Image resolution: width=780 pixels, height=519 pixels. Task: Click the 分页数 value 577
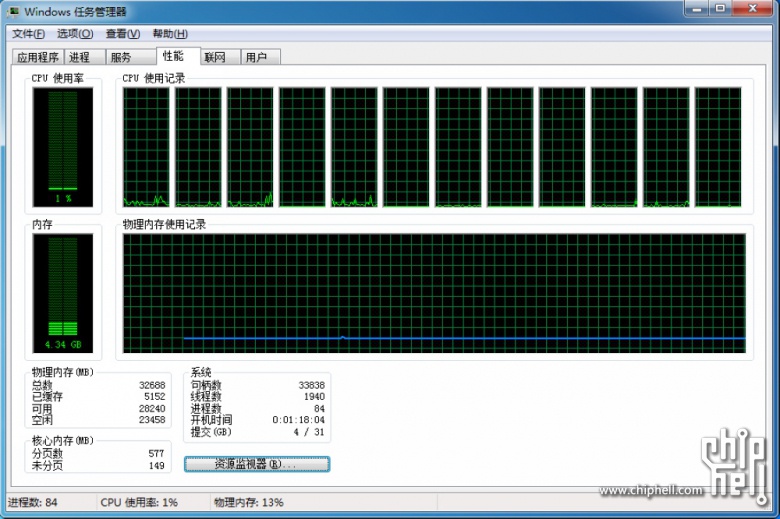pyautogui.click(x=156, y=453)
